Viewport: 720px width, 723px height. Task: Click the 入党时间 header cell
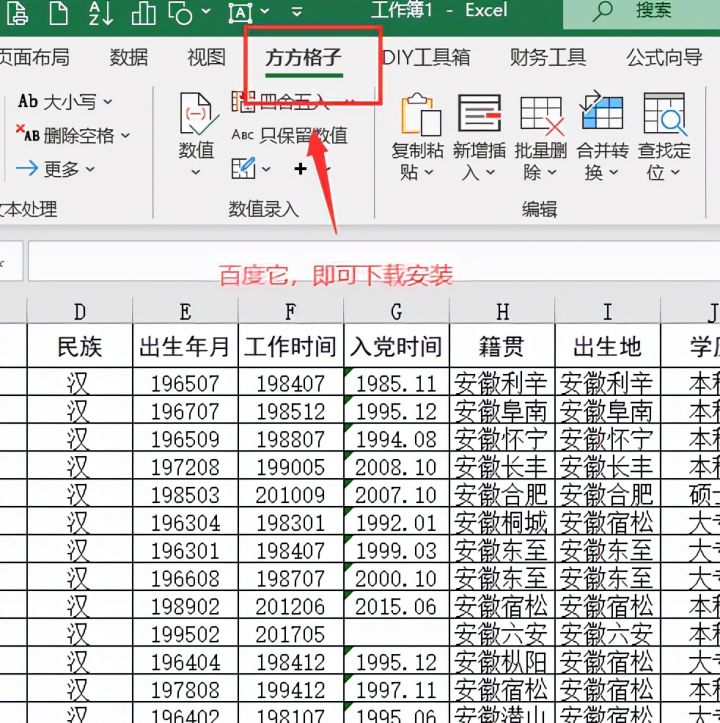[x=396, y=346]
